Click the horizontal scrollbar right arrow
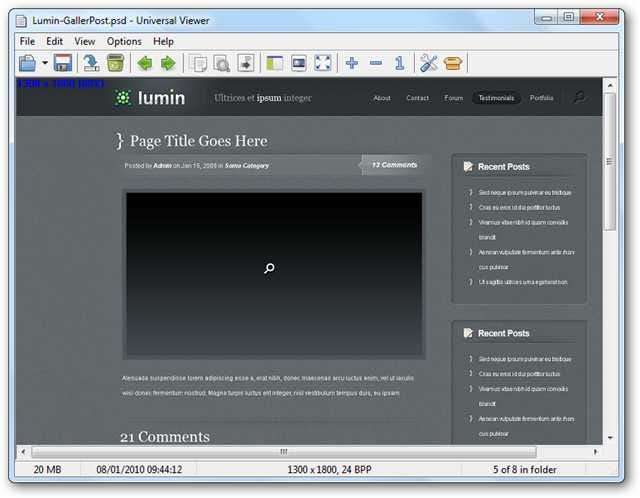Image resolution: width=640 pixels, height=498 pixels. click(x=596, y=452)
